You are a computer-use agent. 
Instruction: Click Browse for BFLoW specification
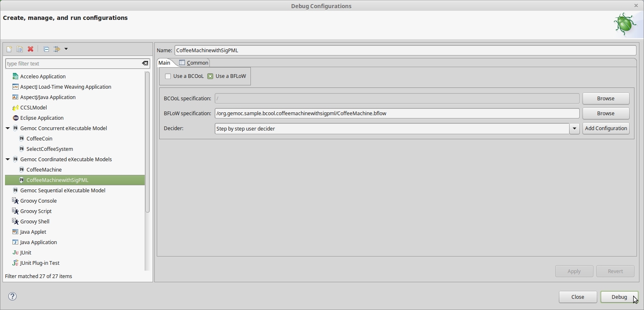(605, 113)
